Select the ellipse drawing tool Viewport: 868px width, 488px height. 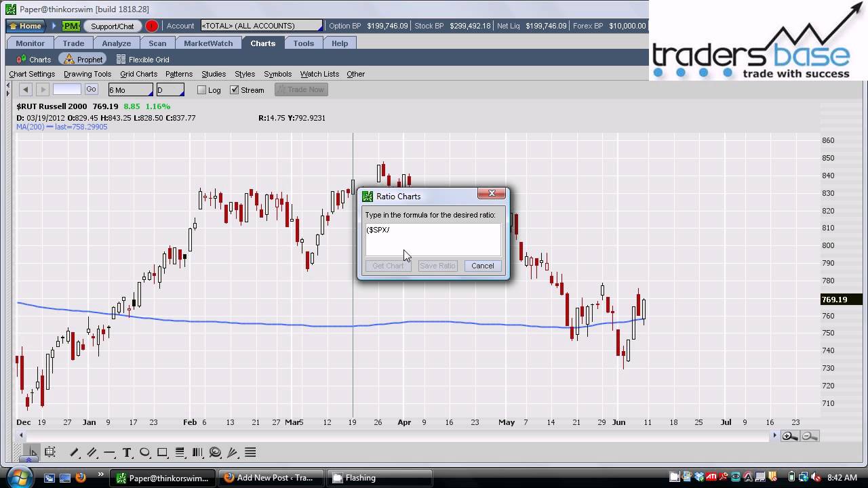click(x=144, y=452)
